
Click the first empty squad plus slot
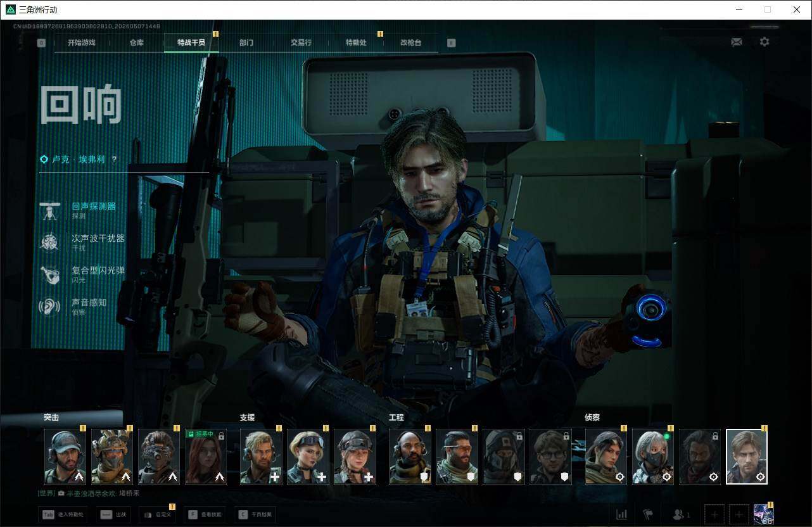coord(714,514)
